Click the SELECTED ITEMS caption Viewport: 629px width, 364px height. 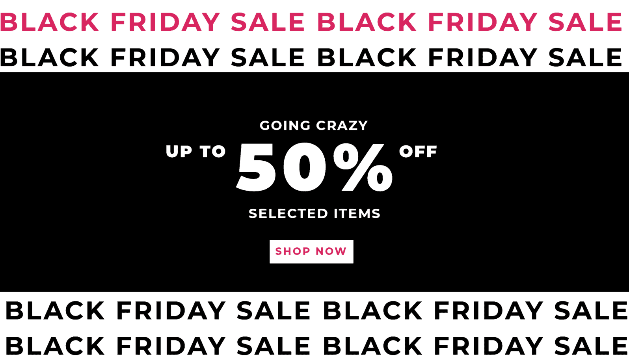click(x=314, y=214)
